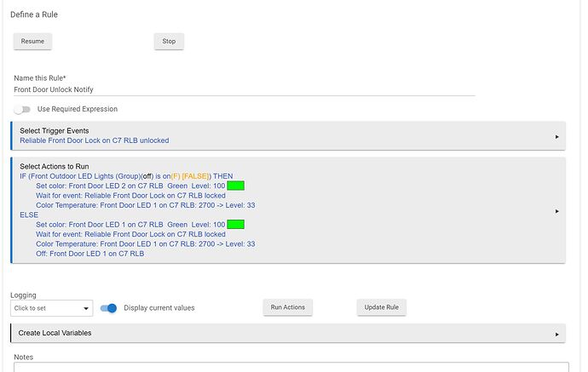Open the Logging 'Click to set' dropdown
The height and width of the screenshot is (372, 588).
(x=52, y=308)
